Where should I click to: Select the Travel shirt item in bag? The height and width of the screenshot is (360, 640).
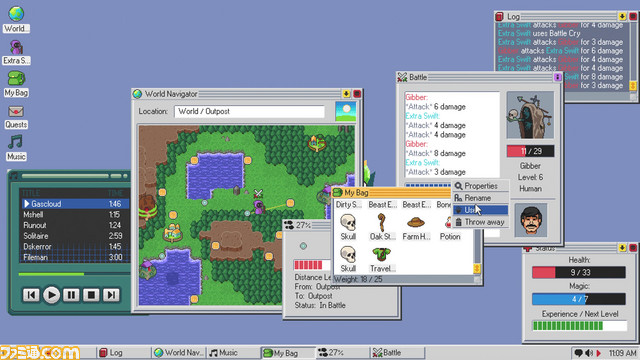[x=382, y=259]
